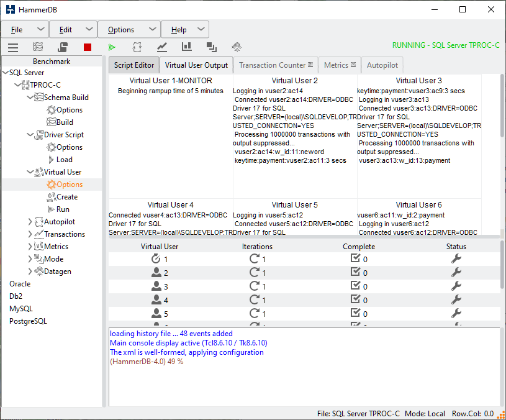Switch to the Script Editor tab
This screenshot has height=420, width=506.
pyautogui.click(x=134, y=65)
